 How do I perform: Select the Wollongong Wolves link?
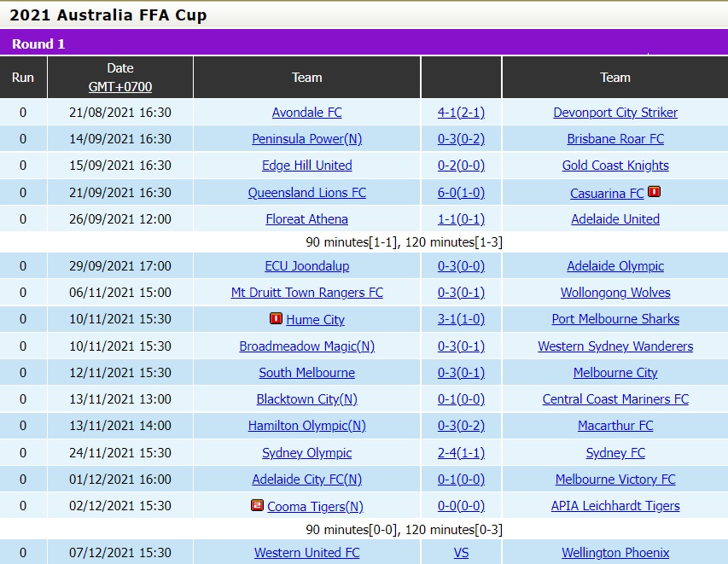click(614, 293)
